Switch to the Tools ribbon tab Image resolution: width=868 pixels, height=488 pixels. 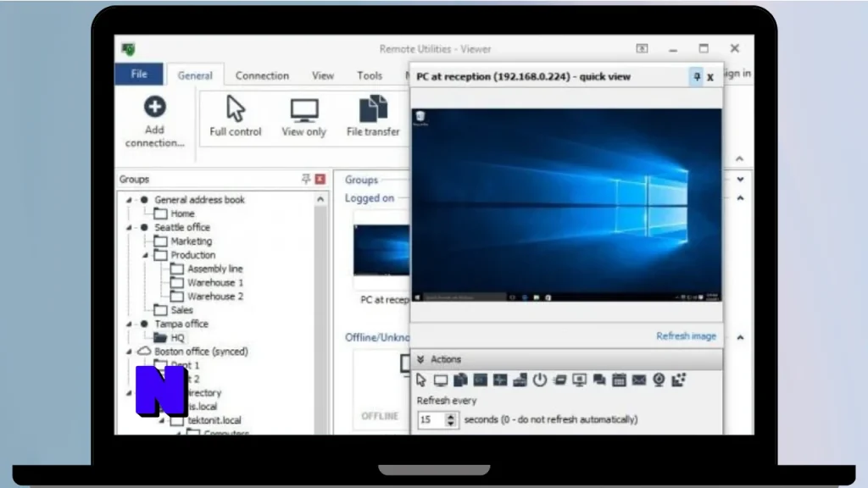pyautogui.click(x=370, y=75)
